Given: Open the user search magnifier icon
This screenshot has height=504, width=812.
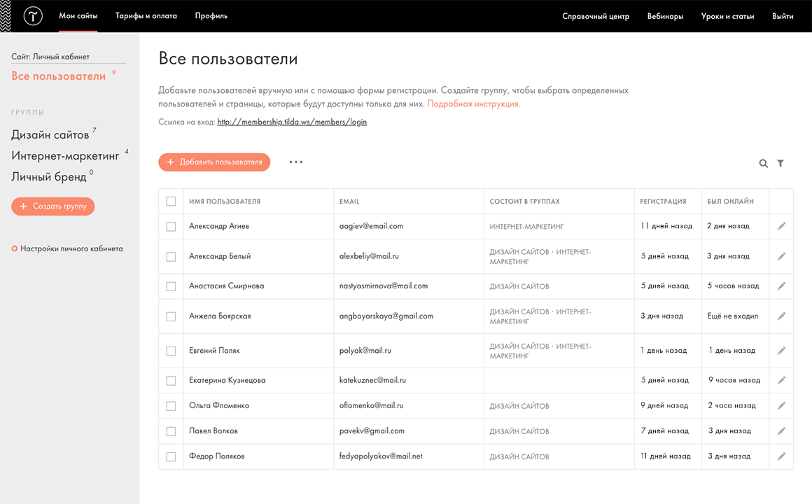Looking at the screenshot, I should [x=764, y=163].
